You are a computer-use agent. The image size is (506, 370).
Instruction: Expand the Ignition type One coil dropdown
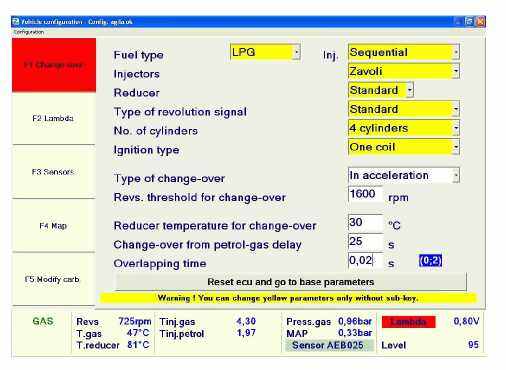coord(455,147)
